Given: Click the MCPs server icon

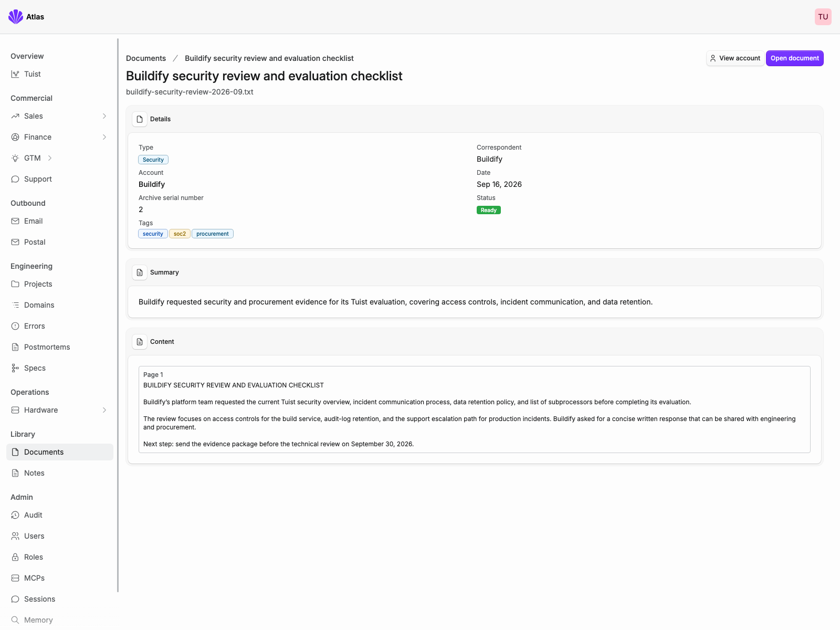Looking at the screenshot, I should (15, 578).
